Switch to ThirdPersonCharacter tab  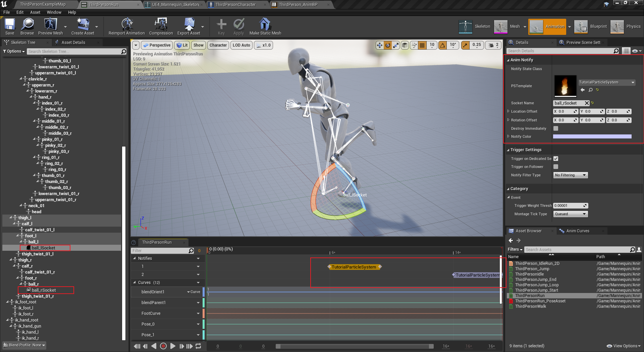pos(235,5)
